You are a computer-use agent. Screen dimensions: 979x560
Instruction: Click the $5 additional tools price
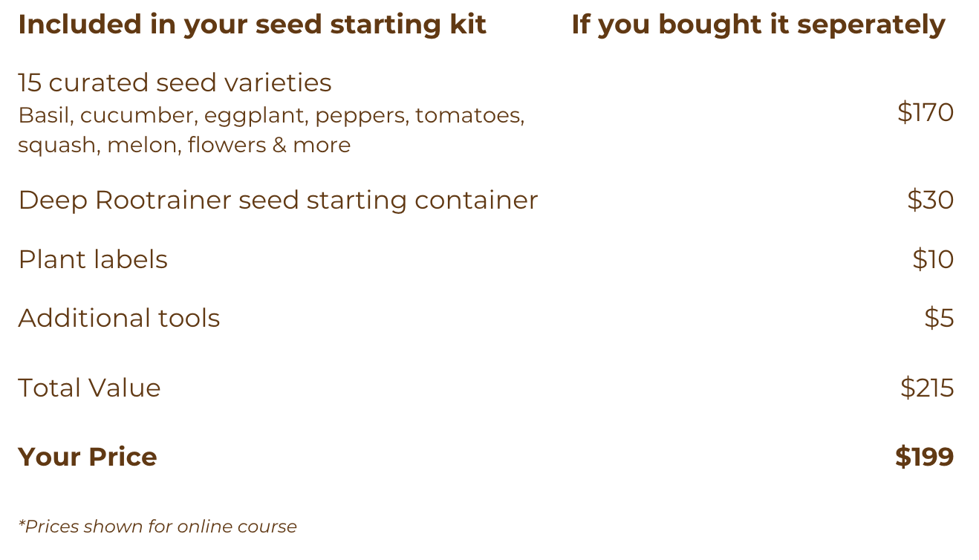(x=938, y=318)
